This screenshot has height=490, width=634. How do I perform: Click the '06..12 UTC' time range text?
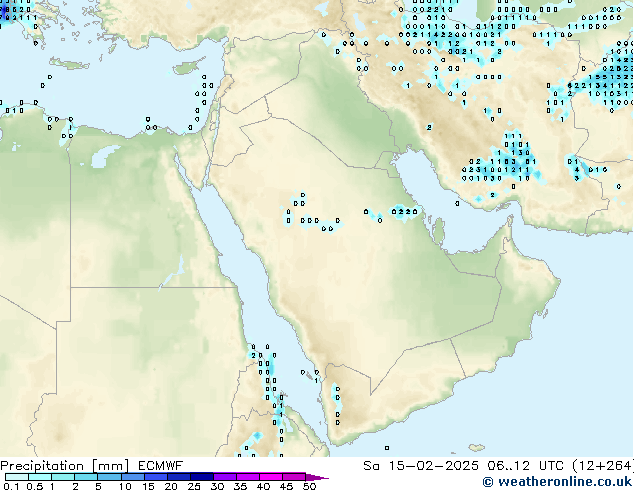click(525, 466)
